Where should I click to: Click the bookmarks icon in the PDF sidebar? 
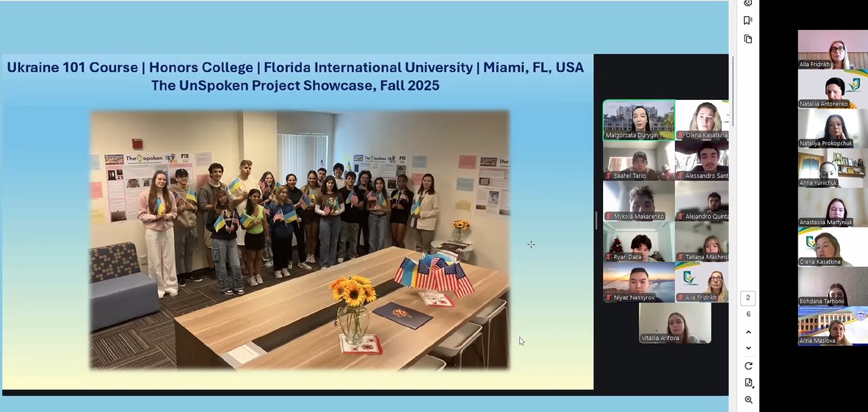[x=748, y=21]
